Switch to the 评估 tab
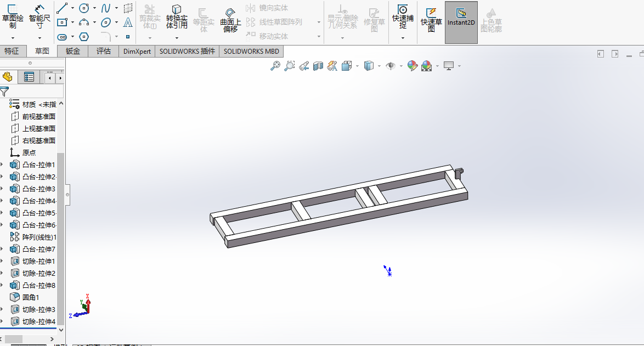Viewport: 644px width, 346px height. pyautogui.click(x=104, y=52)
